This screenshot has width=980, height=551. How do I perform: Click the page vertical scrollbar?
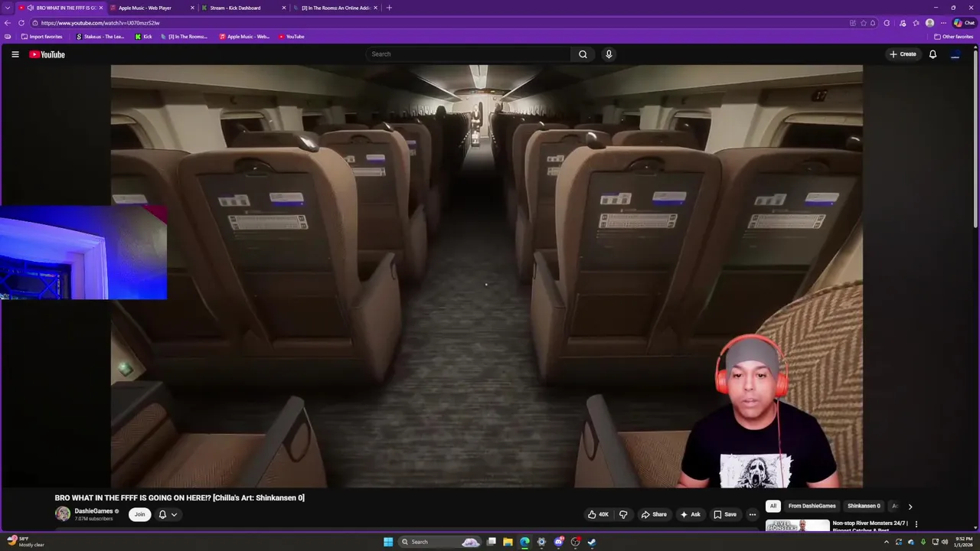(975, 138)
